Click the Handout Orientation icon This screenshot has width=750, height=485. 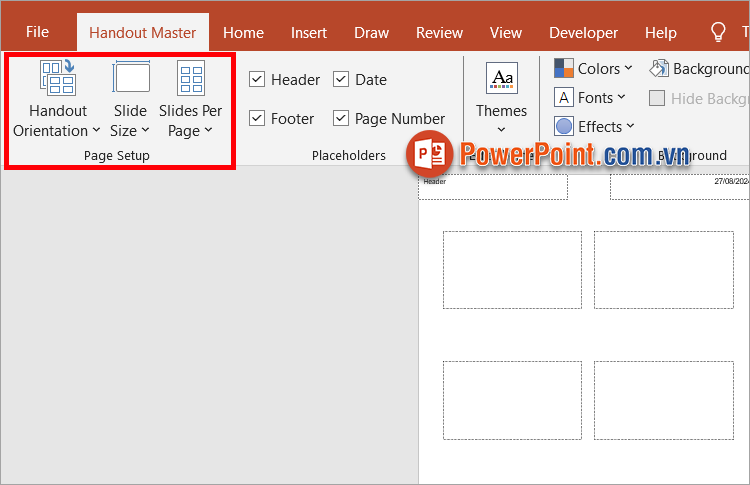(57, 77)
